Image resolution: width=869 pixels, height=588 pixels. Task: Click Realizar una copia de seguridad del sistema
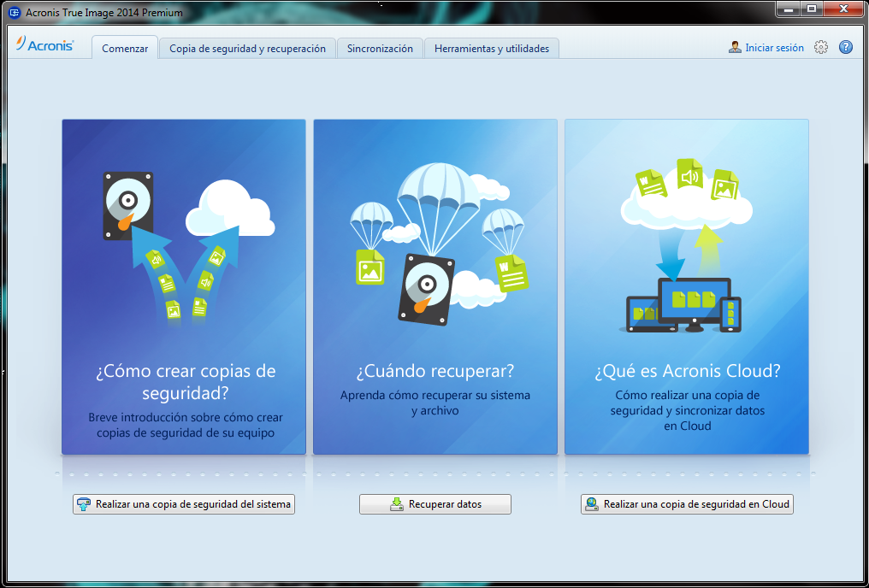tap(183, 504)
